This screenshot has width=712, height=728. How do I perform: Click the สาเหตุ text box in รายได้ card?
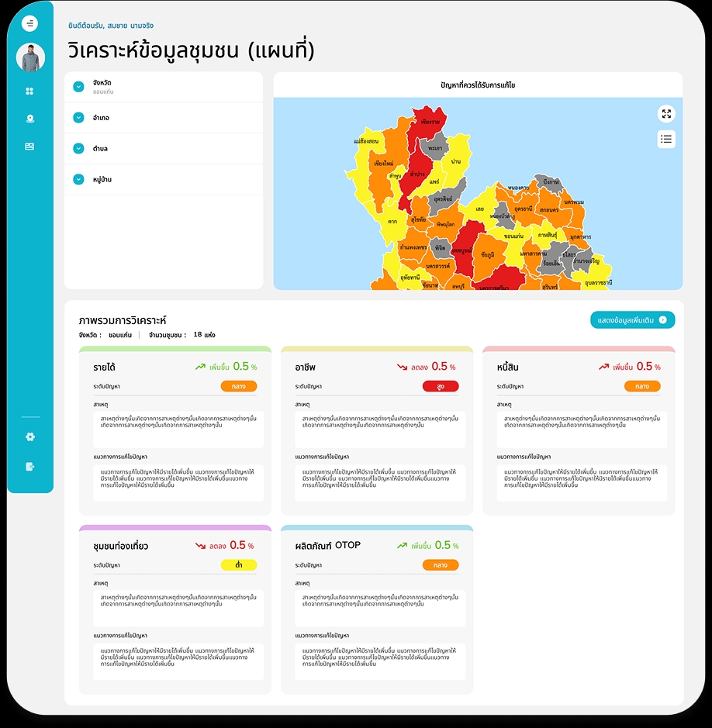coord(178,430)
